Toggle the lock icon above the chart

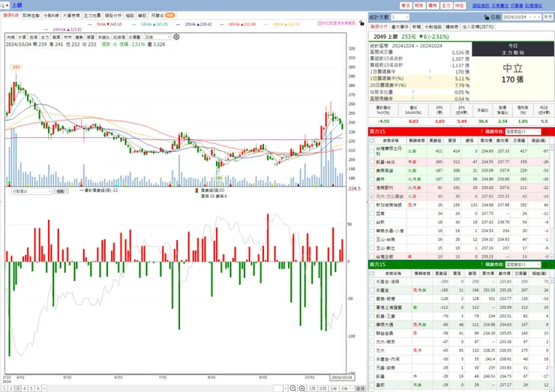click(361, 23)
